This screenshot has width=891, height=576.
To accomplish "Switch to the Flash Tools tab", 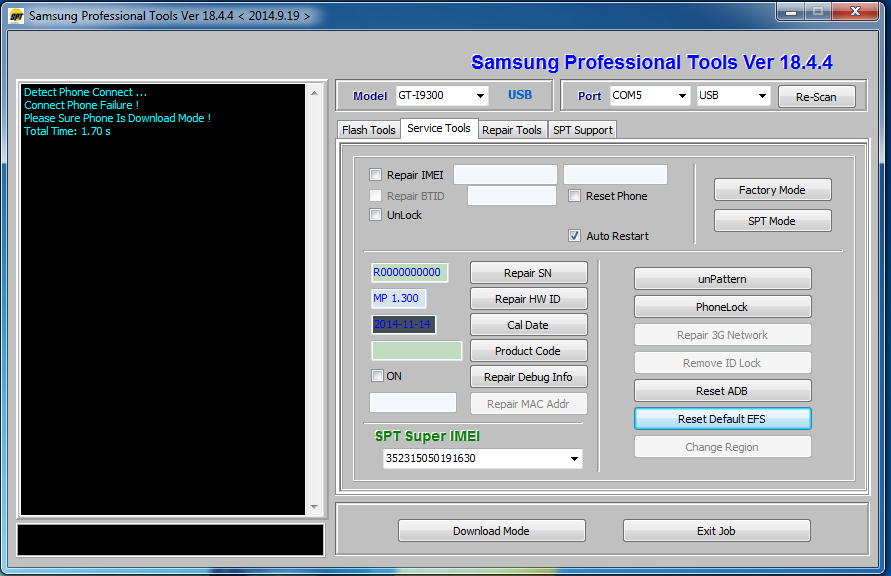I will tap(368, 130).
